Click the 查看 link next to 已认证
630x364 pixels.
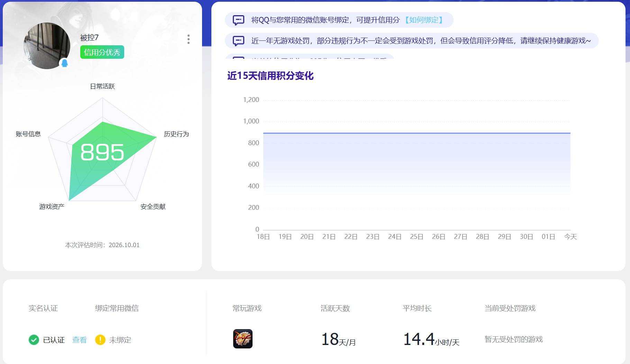(80, 340)
